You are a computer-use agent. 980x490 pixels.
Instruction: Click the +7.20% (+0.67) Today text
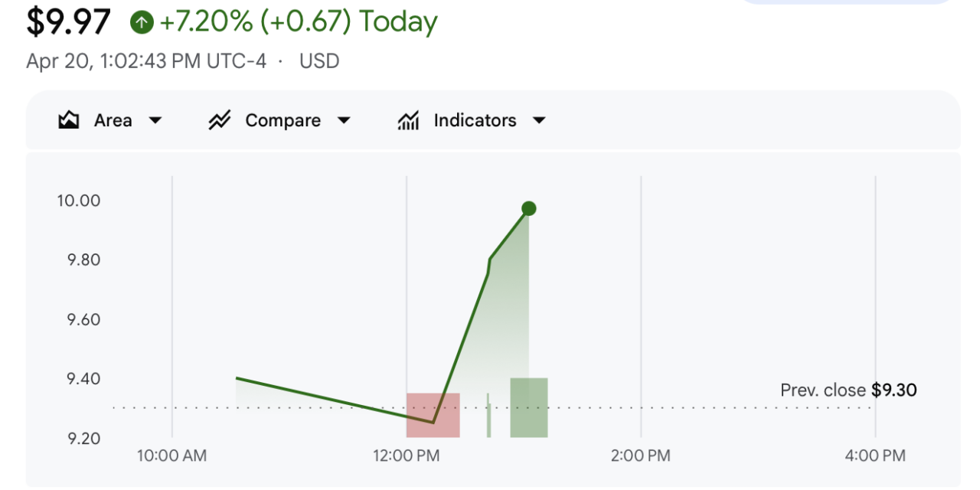pos(299,22)
